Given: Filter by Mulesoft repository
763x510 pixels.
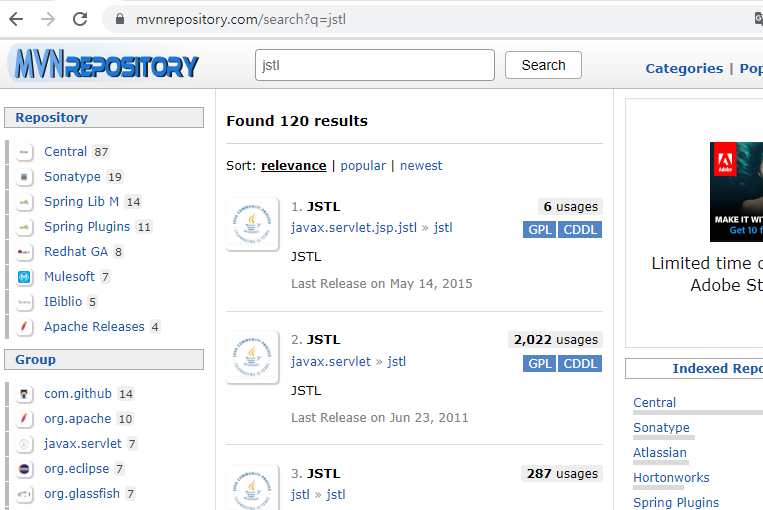Looking at the screenshot, I should click(x=69, y=277).
